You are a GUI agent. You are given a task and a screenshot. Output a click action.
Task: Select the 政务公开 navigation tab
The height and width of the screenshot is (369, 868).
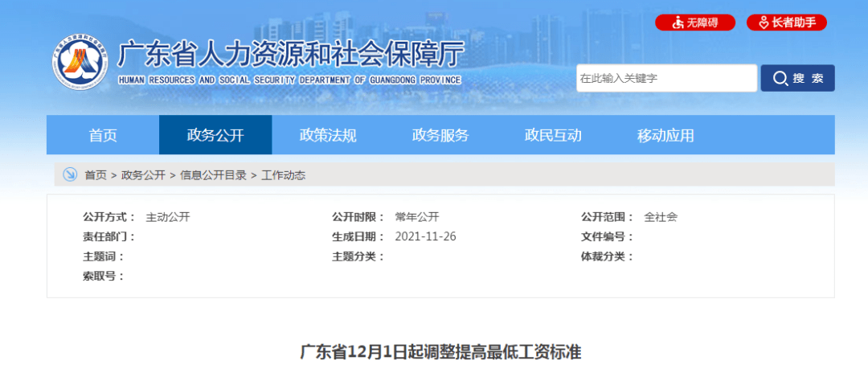point(215,135)
